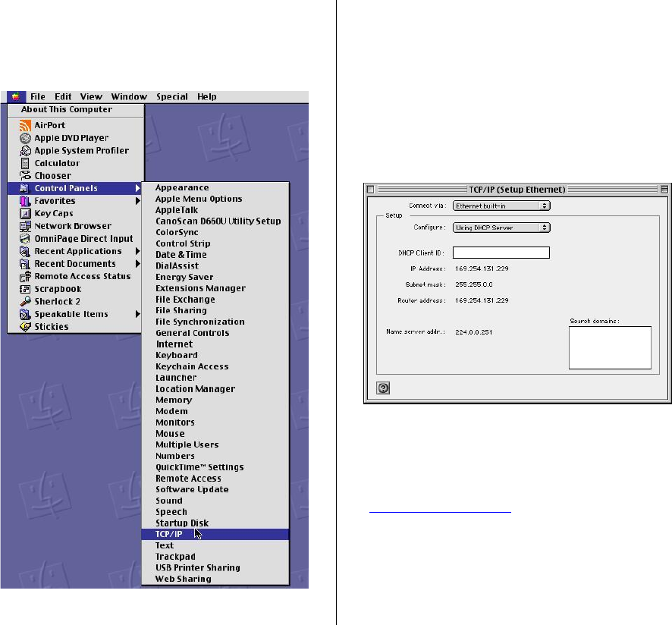Image resolution: width=672 pixels, height=625 pixels.
Task: Choose Remote Access control panel
Action: pyautogui.click(x=215, y=479)
